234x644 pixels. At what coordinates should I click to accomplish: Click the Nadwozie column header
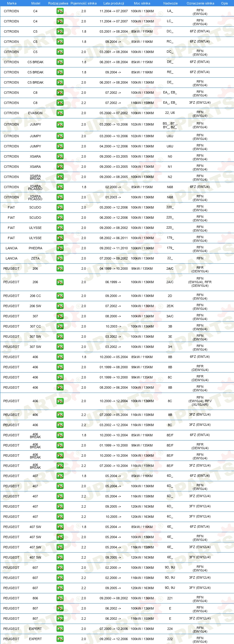(x=171, y=3)
